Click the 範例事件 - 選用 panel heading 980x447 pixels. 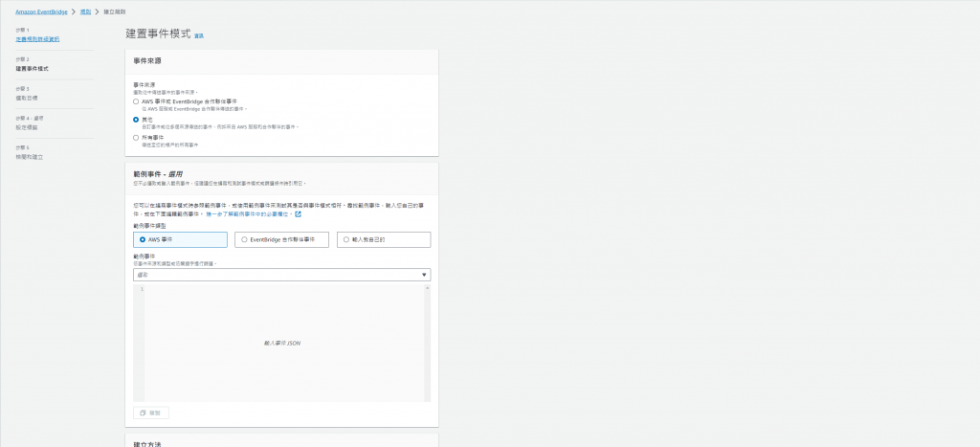pos(158,174)
